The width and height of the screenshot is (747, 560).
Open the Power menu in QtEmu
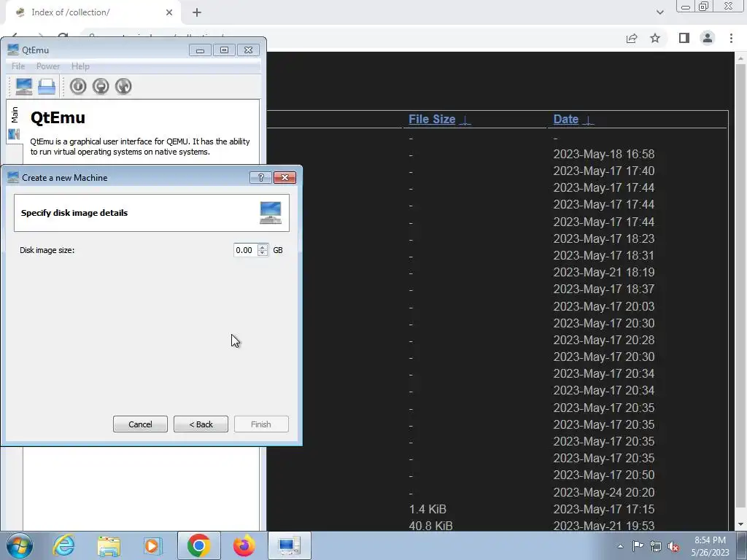[x=48, y=66]
